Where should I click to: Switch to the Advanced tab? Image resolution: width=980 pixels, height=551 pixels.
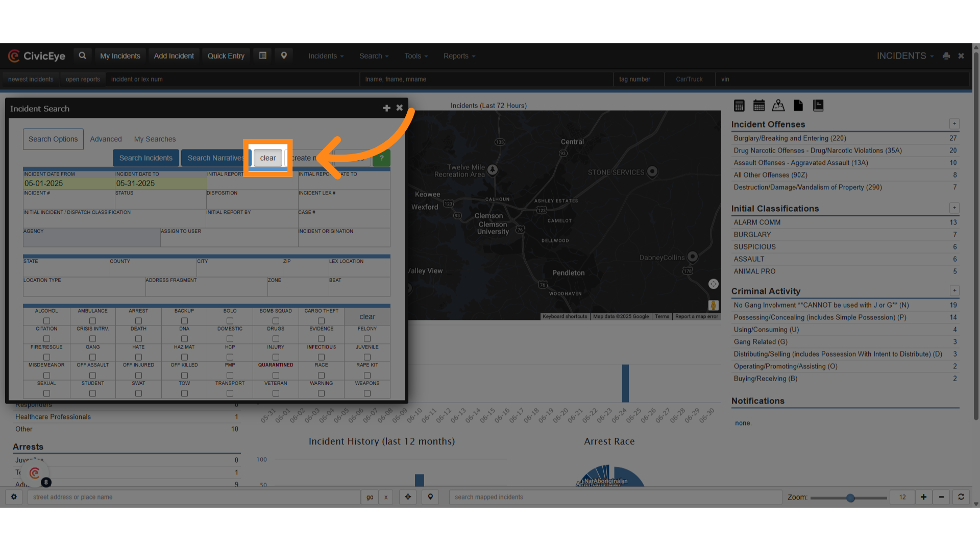pyautogui.click(x=106, y=139)
